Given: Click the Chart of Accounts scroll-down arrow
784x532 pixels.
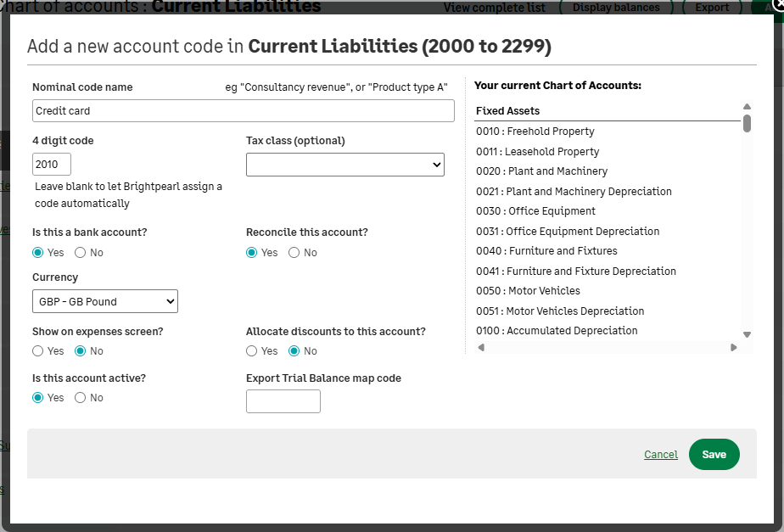Looking at the screenshot, I should [x=747, y=334].
